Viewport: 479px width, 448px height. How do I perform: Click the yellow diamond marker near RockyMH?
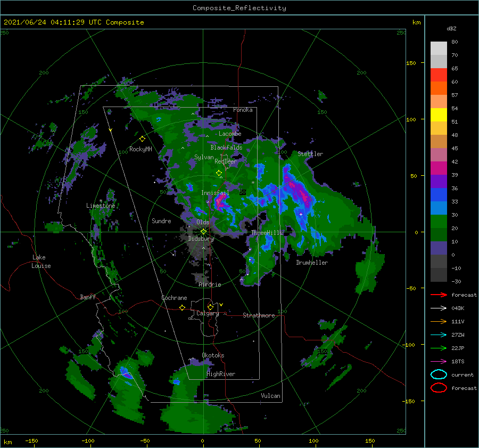tap(142, 139)
